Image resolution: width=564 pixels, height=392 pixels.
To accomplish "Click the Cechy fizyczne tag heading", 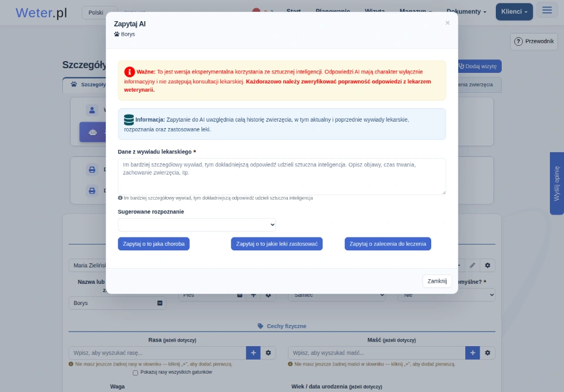I will (x=282, y=326).
